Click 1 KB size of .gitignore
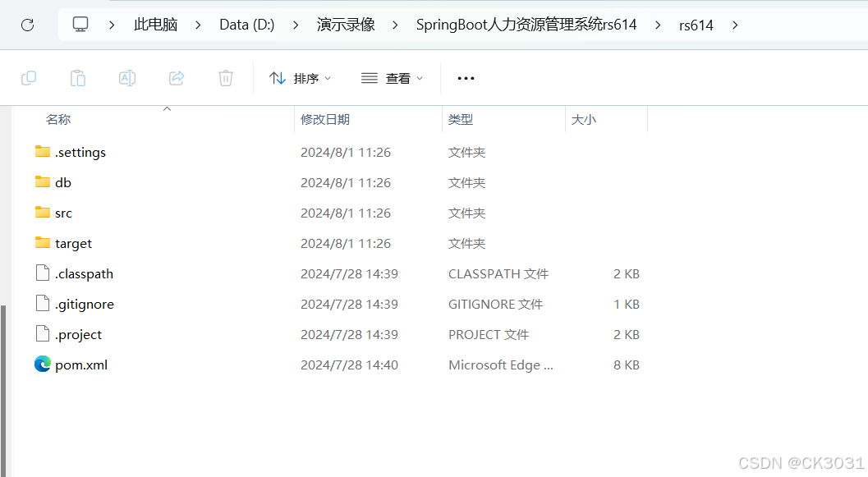This screenshot has width=868, height=477. 626,305
